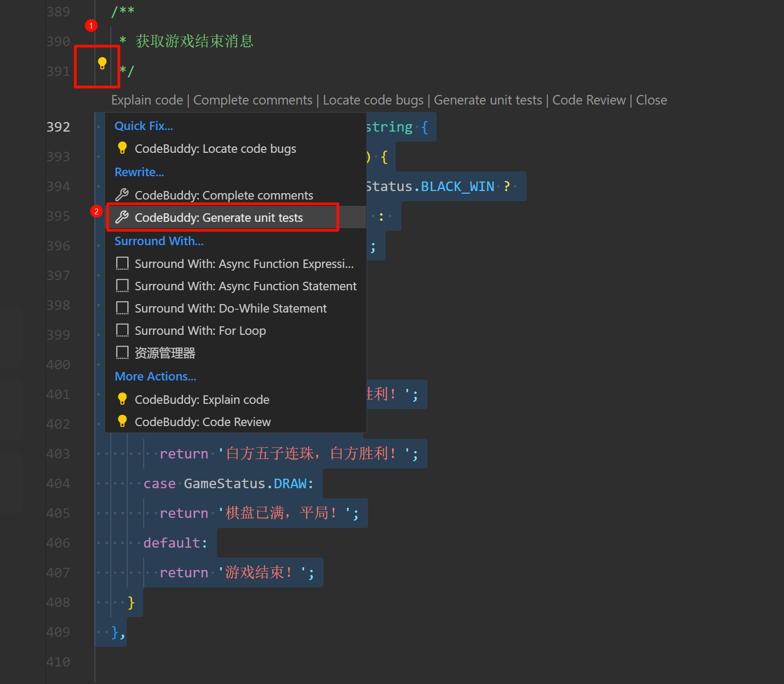Click Generate unit tests CodeLens link
784x684 pixels.
pyautogui.click(x=487, y=100)
